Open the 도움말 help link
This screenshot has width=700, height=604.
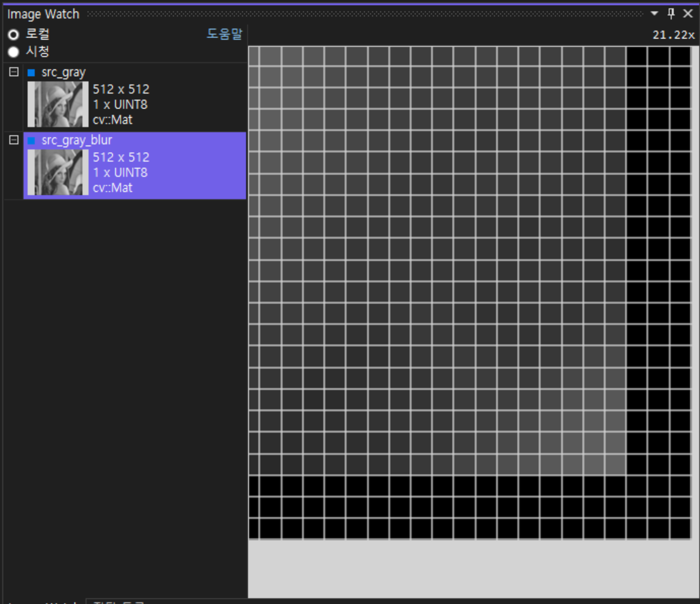[224, 34]
